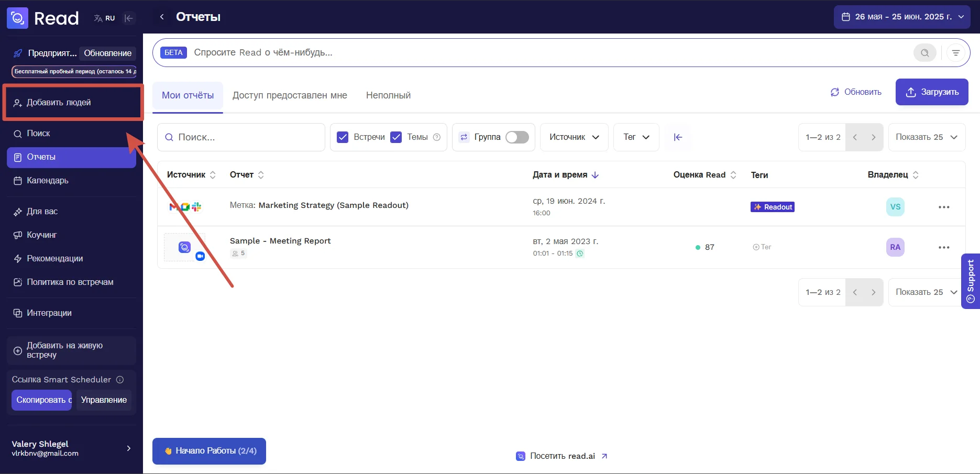Open more options for Marketing Strategy report
Screen dimensions: 980x474
943,207
